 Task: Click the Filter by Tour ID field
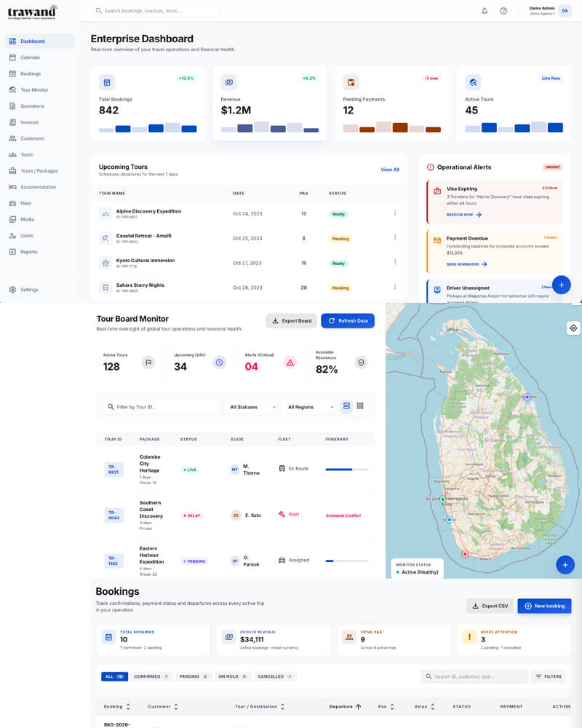point(162,407)
